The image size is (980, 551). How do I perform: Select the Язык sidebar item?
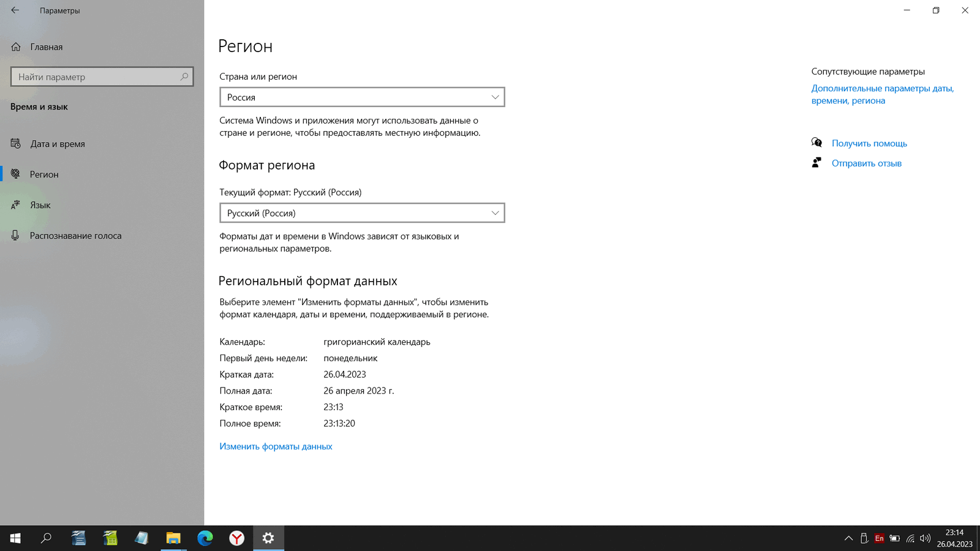pyautogui.click(x=40, y=205)
